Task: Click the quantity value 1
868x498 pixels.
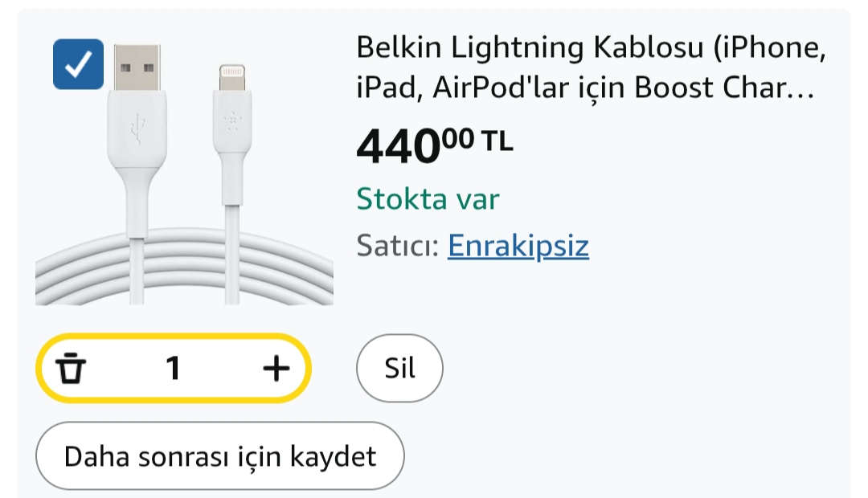Action: (174, 368)
